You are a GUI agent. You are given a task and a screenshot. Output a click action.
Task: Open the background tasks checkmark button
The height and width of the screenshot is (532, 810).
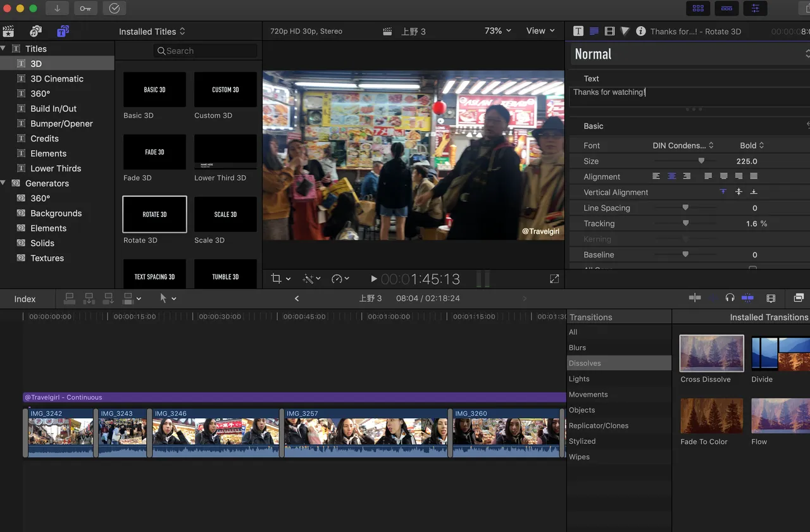[x=114, y=8]
